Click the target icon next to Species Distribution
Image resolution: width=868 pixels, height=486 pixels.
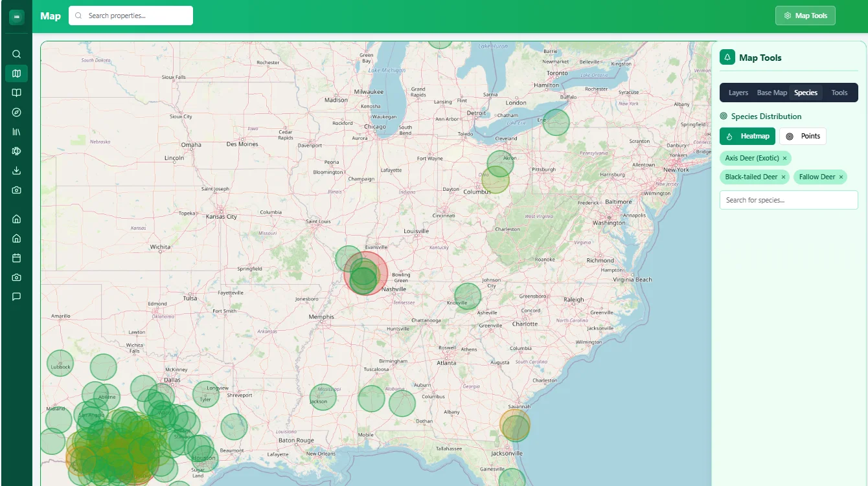point(724,116)
